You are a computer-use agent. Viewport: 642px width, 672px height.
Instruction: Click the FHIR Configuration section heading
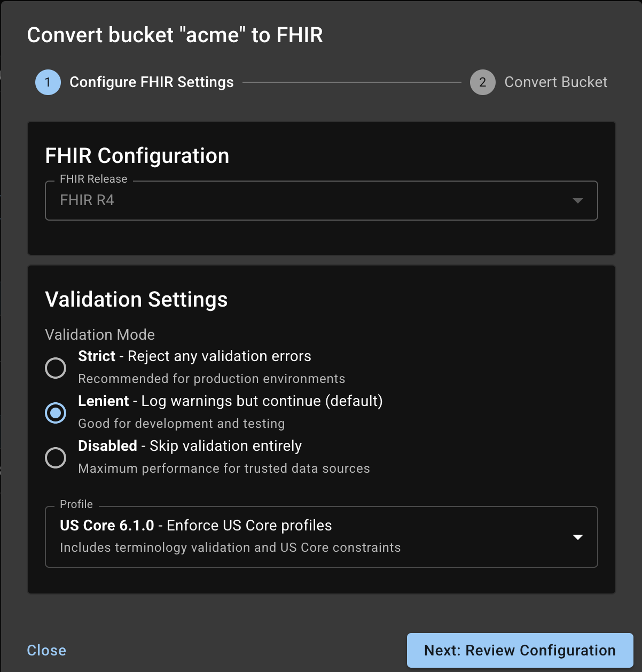[x=137, y=156]
